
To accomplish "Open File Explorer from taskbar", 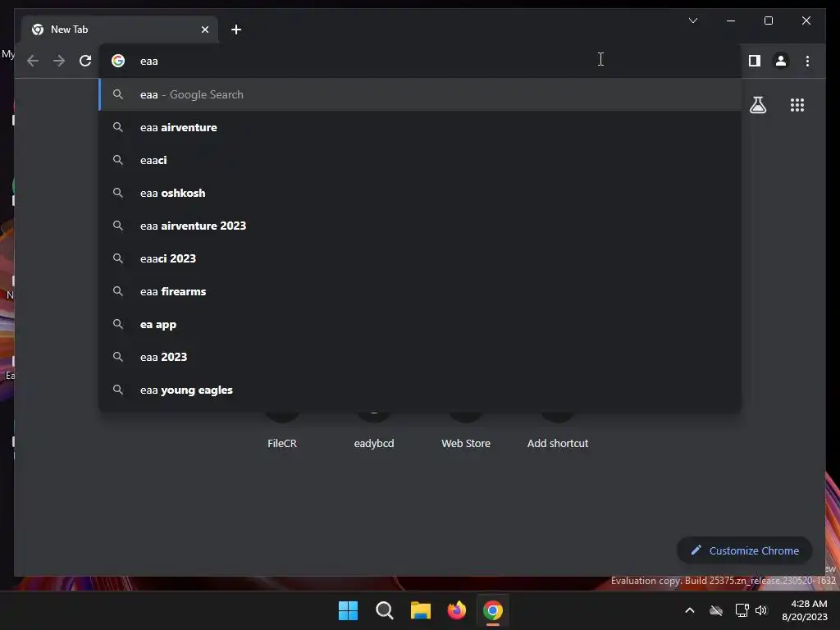I will coord(421,610).
